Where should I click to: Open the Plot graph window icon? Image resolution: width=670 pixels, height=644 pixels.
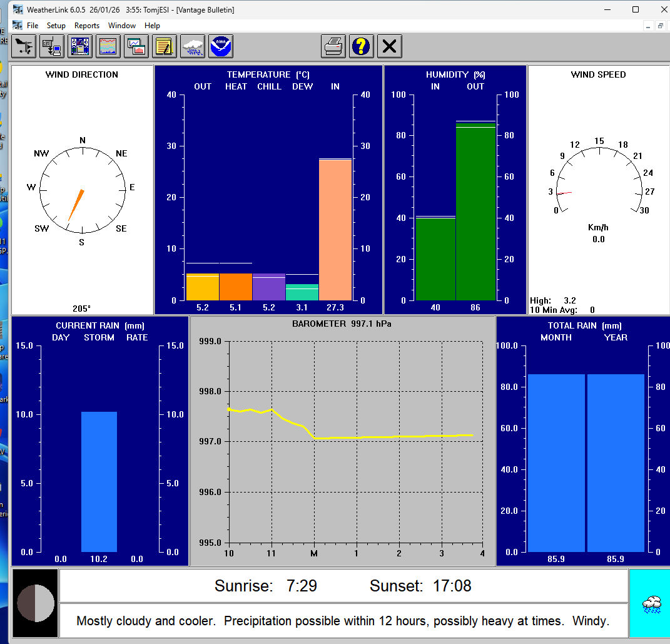coord(136,46)
